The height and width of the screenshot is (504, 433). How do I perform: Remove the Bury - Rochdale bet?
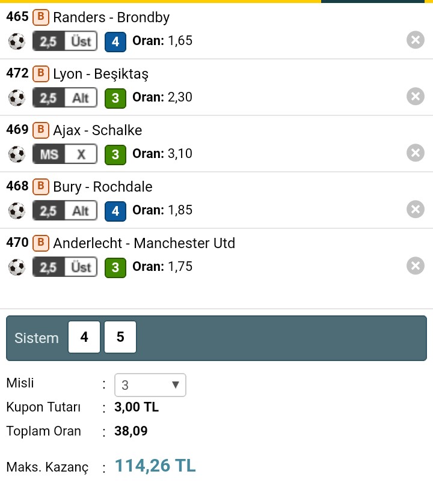coord(415,209)
